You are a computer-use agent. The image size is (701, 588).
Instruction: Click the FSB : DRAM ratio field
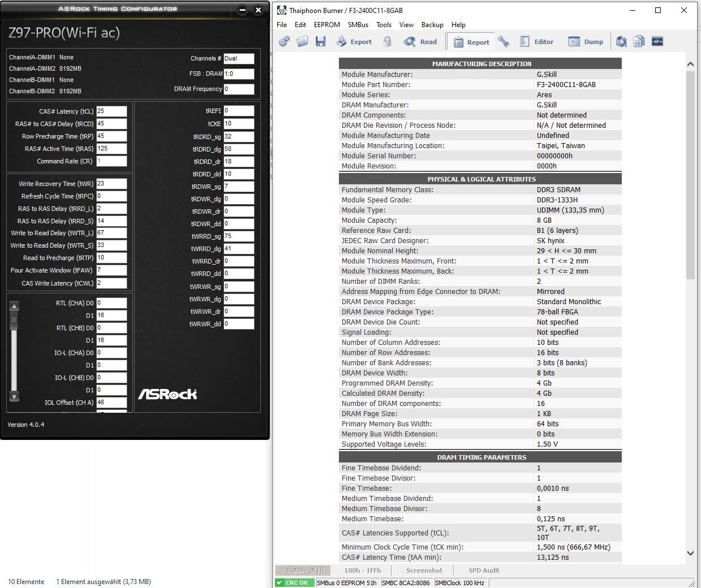point(239,73)
